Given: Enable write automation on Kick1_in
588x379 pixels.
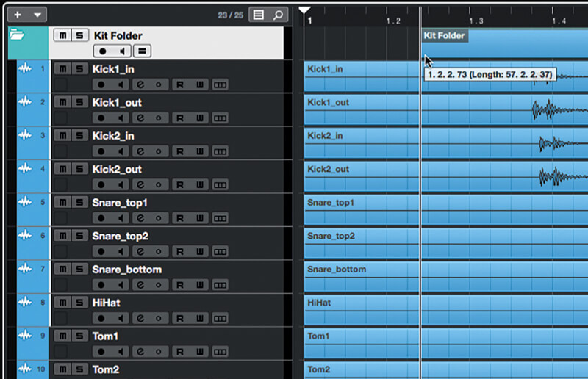Looking at the screenshot, I should click(x=199, y=84).
